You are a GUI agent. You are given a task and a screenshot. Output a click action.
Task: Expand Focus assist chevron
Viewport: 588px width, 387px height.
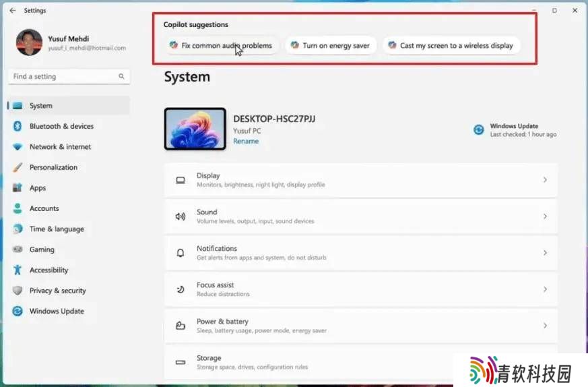[545, 289]
